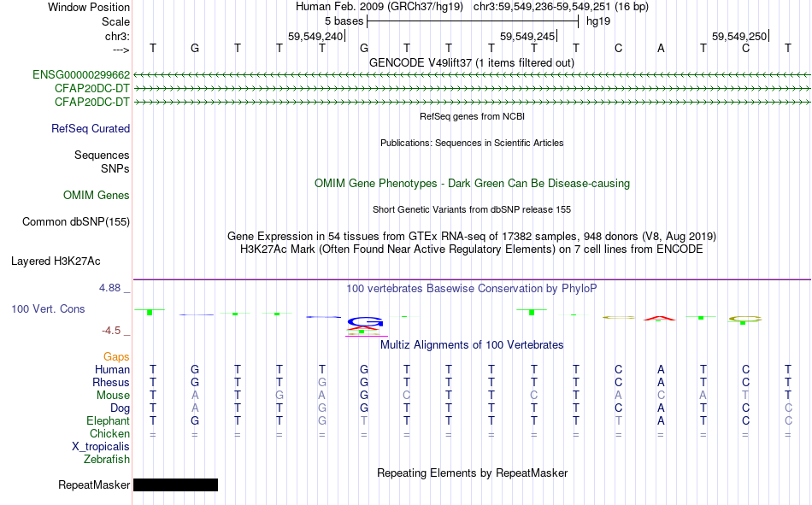This screenshot has height=505, width=812.
Task: Open the RefSeq Curated track label
Action: click(x=91, y=128)
